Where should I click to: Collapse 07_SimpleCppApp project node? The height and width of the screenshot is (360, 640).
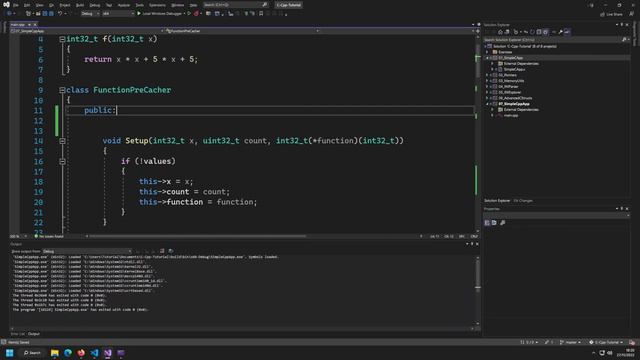coord(487,104)
